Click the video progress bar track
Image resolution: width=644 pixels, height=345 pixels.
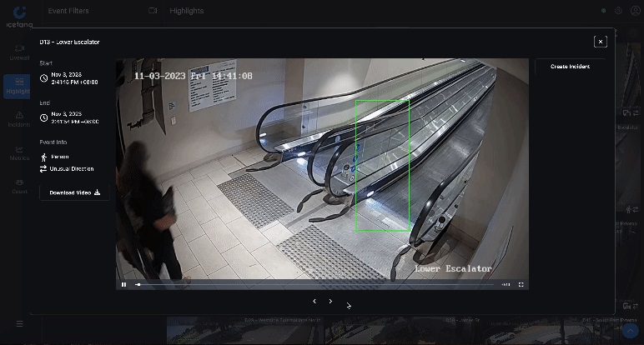point(314,284)
